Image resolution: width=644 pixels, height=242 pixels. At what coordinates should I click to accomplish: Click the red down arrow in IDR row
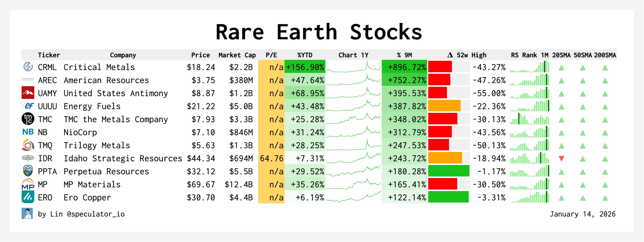pos(561,159)
